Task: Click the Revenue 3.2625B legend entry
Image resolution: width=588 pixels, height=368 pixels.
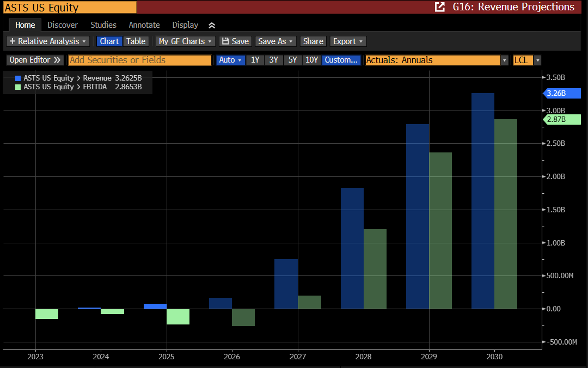Action: click(78, 78)
